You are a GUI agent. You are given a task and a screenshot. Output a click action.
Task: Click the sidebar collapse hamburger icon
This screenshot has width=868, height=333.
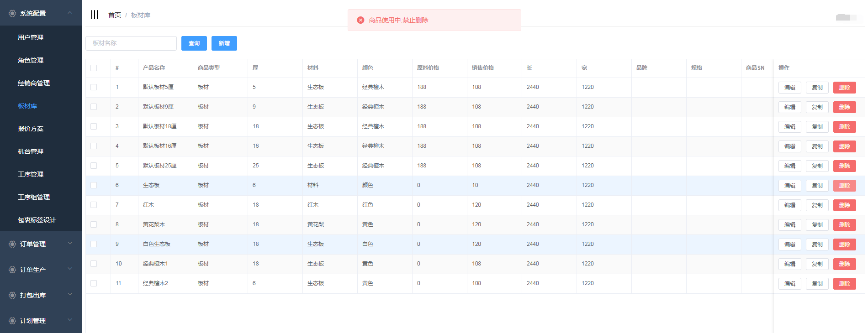95,15
